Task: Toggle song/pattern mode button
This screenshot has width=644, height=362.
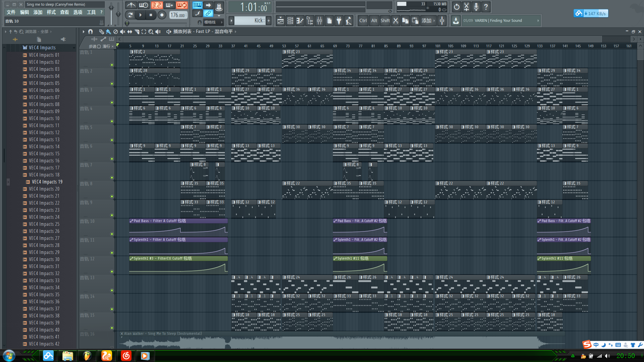Action: tap(131, 15)
